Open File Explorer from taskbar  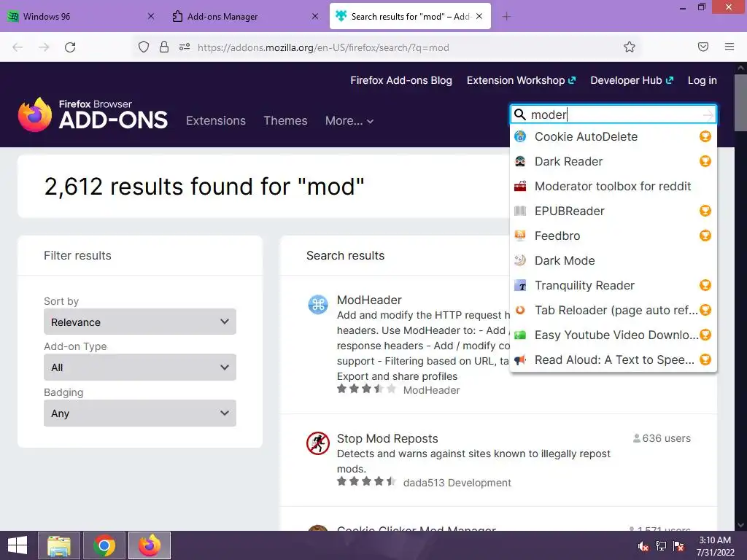click(59, 545)
